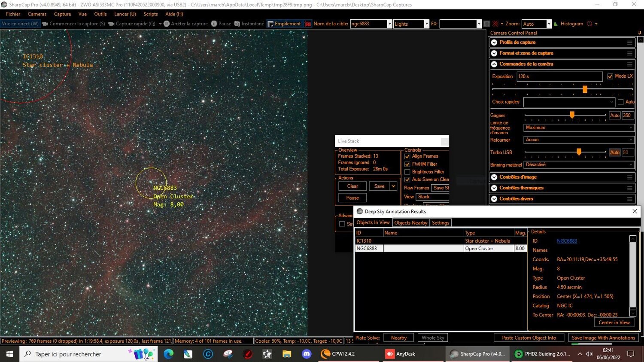Screen dimensions: 644x362
Task: Click the Center in View button
Action: (x=614, y=322)
